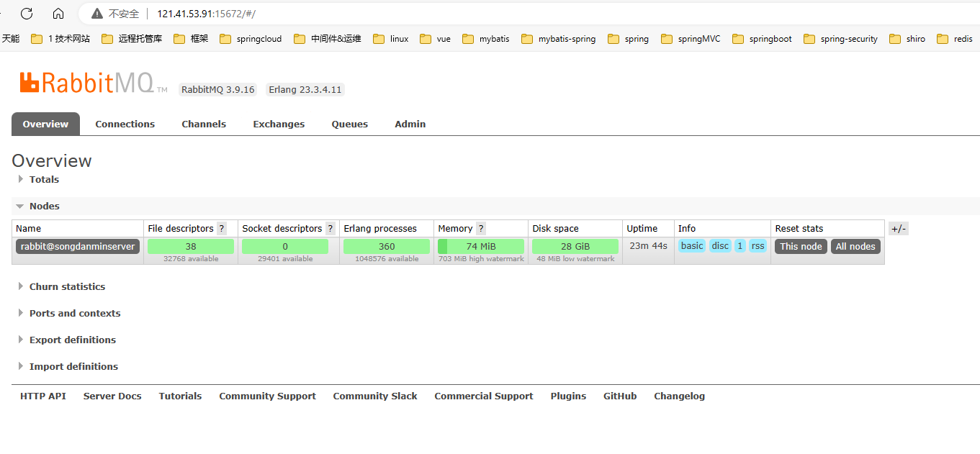Switch to the Overview tab
The width and height of the screenshot is (980, 454).
(45, 124)
